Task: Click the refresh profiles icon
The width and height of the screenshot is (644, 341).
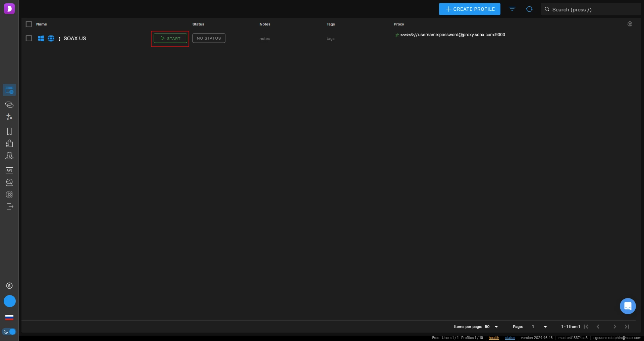Action: click(529, 9)
